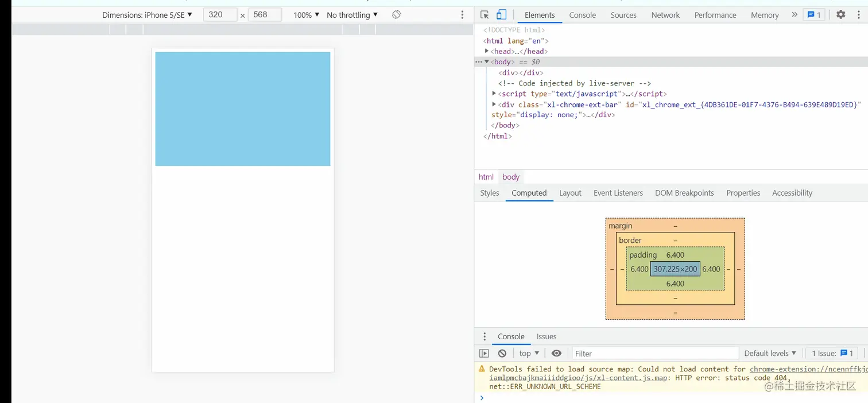The height and width of the screenshot is (403, 868).
Task: Show more DevTools tabs chevron
Action: pyautogui.click(x=795, y=15)
